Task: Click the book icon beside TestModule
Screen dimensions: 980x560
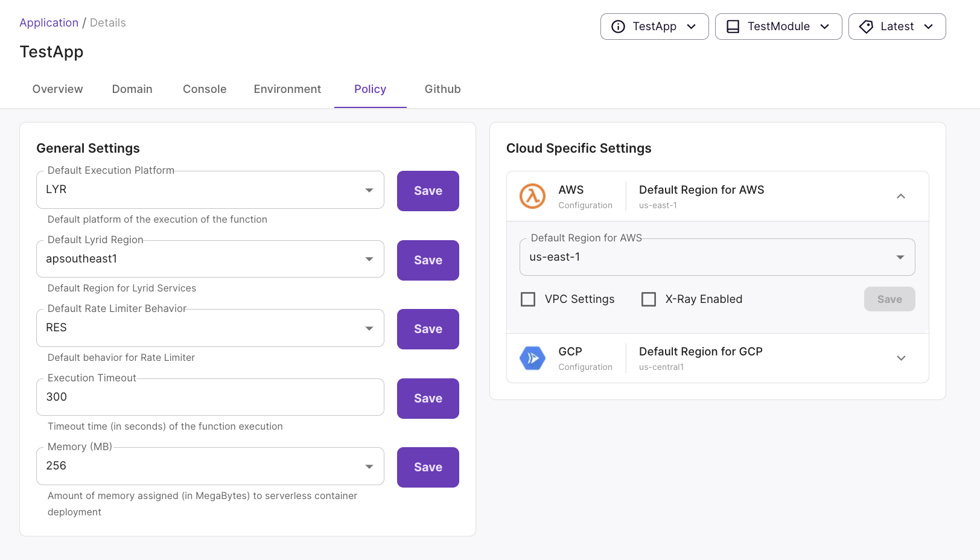Action: point(733,27)
